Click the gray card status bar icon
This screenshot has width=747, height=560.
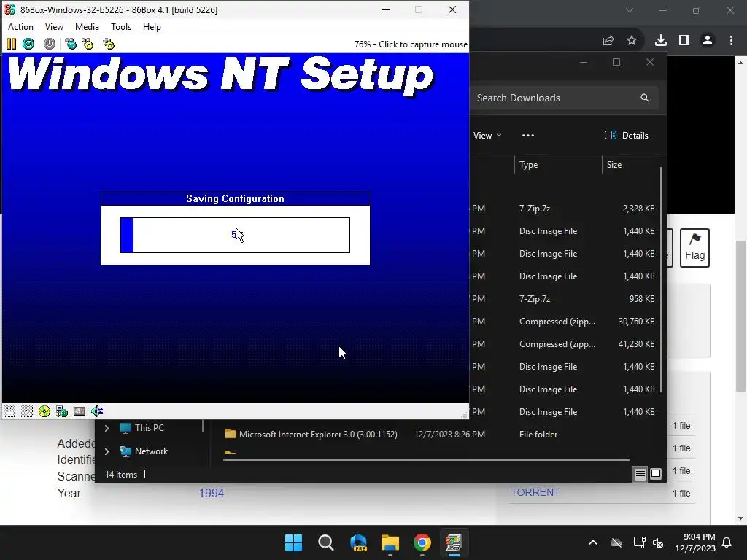tap(80, 411)
